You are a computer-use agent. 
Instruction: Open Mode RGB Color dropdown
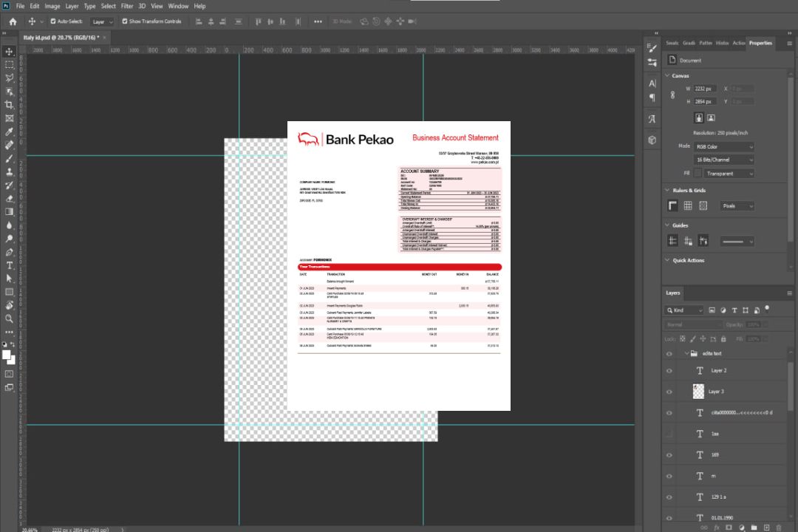point(723,146)
